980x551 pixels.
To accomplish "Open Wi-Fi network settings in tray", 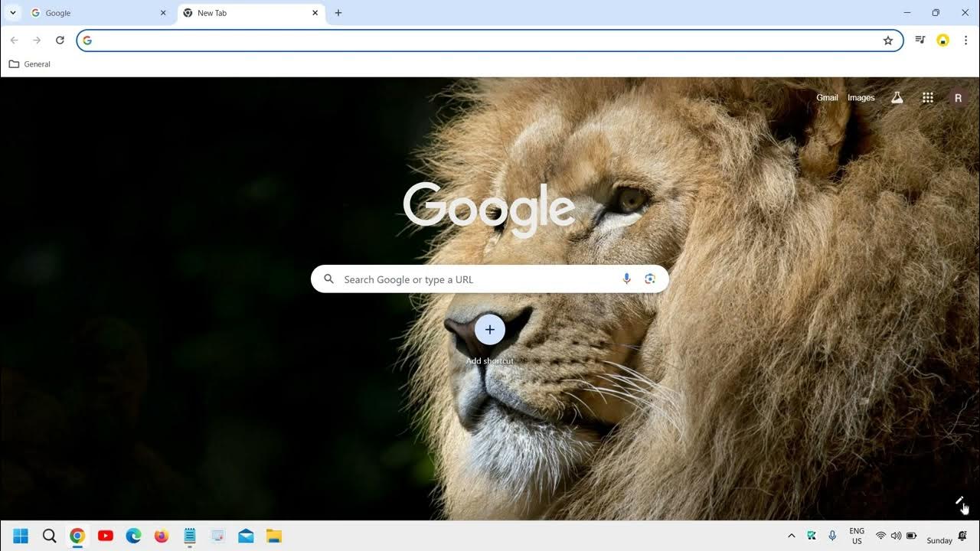I will pyautogui.click(x=881, y=536).
